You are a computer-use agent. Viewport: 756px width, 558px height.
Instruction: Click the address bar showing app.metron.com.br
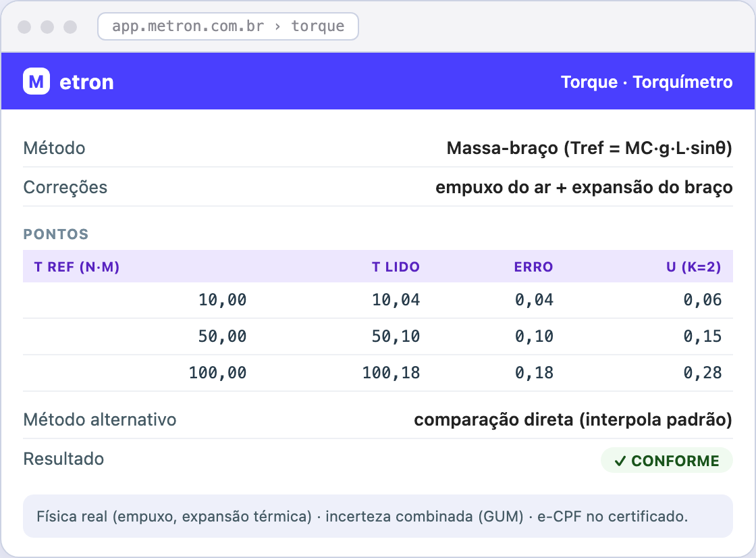(228, 26)
